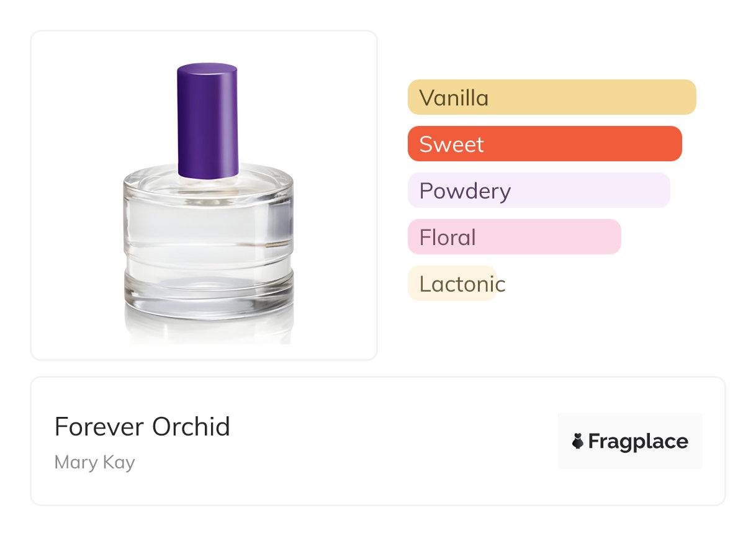Click the Fragplace perfume-bottle logo icon

click(x=578, y=441)
